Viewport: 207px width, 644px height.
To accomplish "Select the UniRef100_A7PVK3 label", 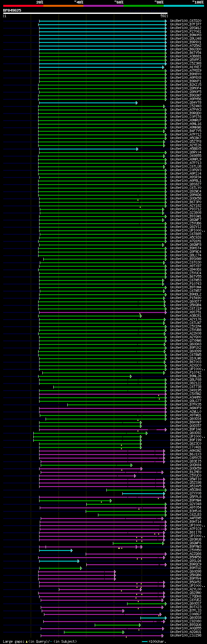I will point(186,110).
